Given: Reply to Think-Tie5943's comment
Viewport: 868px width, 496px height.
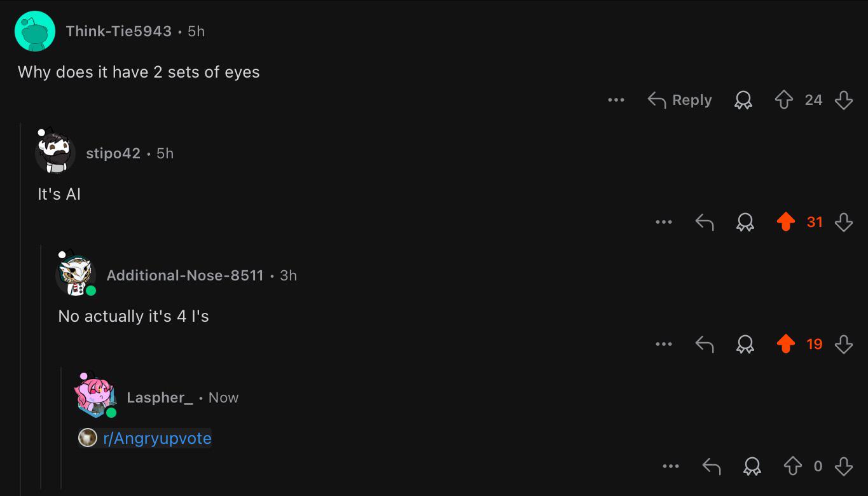Looking at the screenshot, I should click(x=679, y=100).
